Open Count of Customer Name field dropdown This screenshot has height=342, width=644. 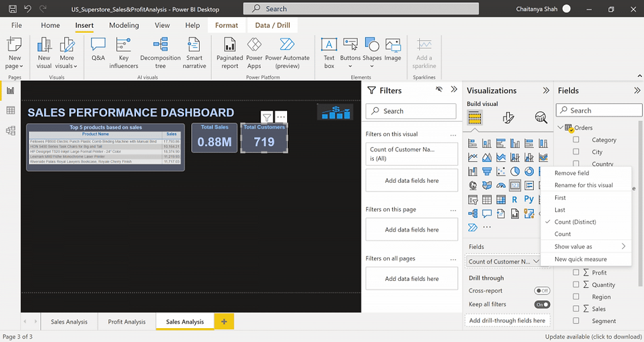[x=536, y=262]
